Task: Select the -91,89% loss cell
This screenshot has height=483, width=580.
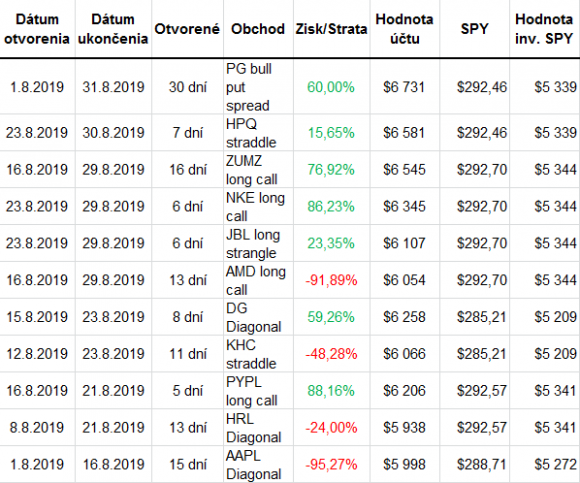Action: pos(331,280)
